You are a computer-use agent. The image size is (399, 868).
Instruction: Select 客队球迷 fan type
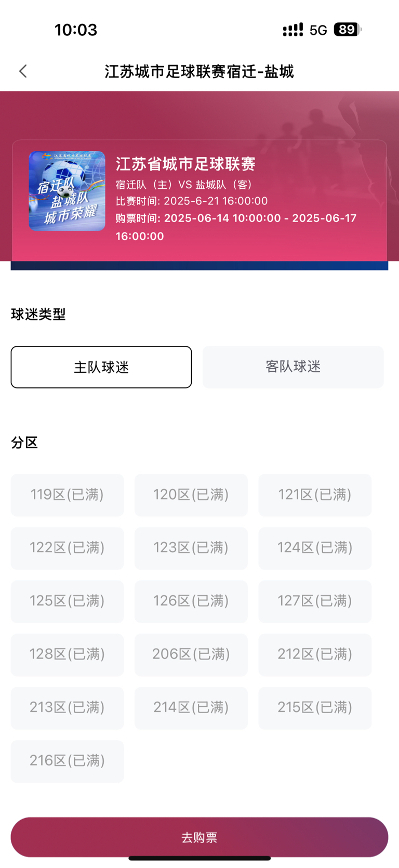point(293,367)
